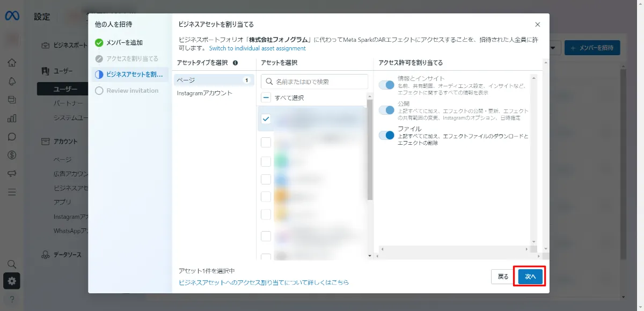This screenshot has height=311, width=644.
Task: Click left arrow of permissions horizontal scrollbar
Action: [x=382, y=249]
